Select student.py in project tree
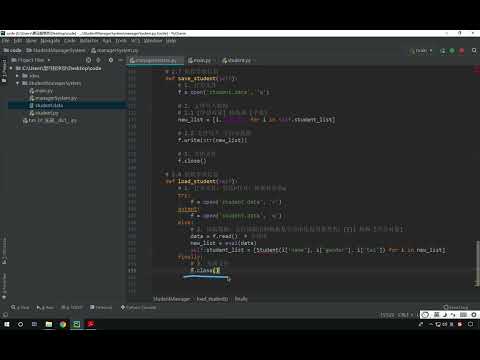The image size is (480, 360). [x=44, y=113]
